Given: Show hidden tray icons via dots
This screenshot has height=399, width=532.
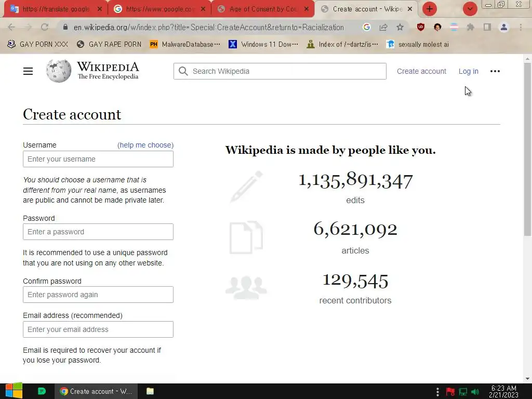Looking at the screenshot, I should click(x=437, y=392).
